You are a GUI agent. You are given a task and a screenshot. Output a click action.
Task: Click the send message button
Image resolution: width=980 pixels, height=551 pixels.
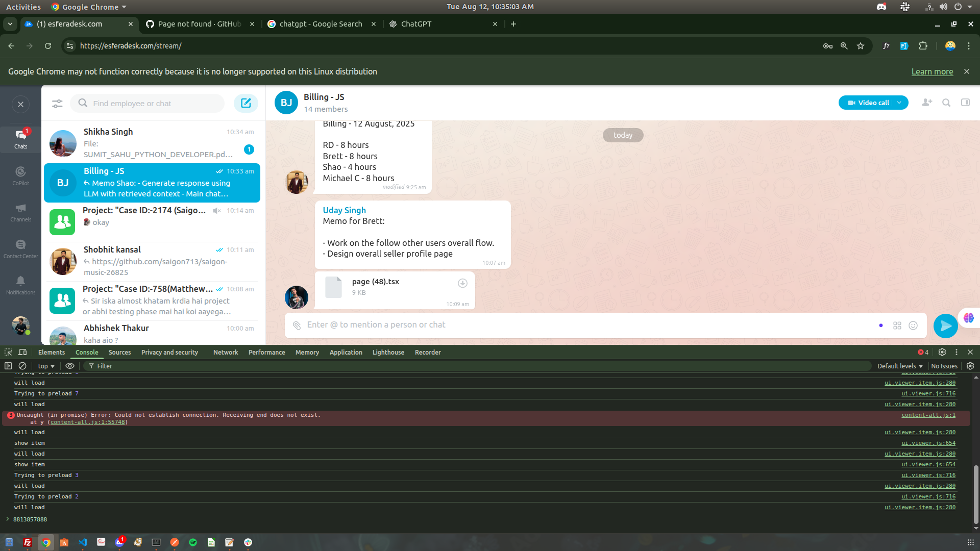945,325
